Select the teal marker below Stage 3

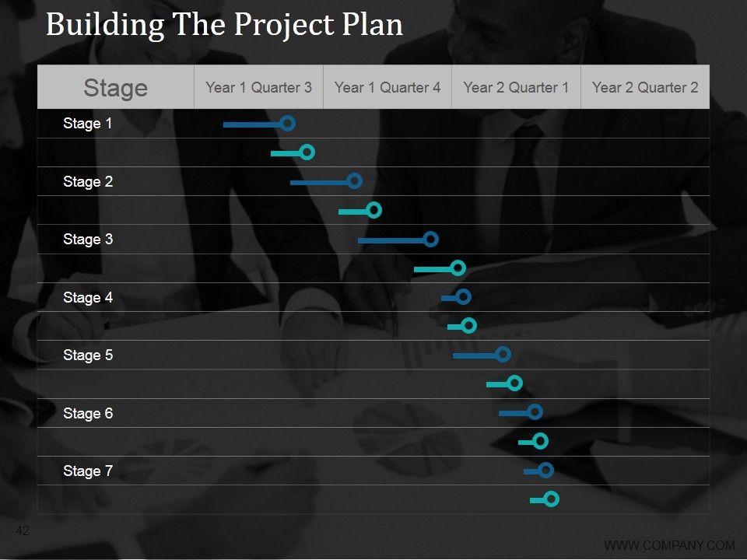click(458, 268)
